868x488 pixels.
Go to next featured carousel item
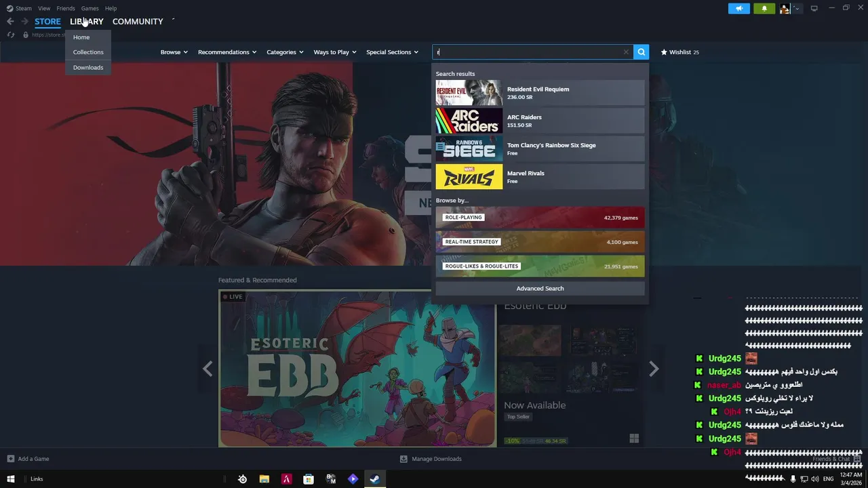coord(654,369)
